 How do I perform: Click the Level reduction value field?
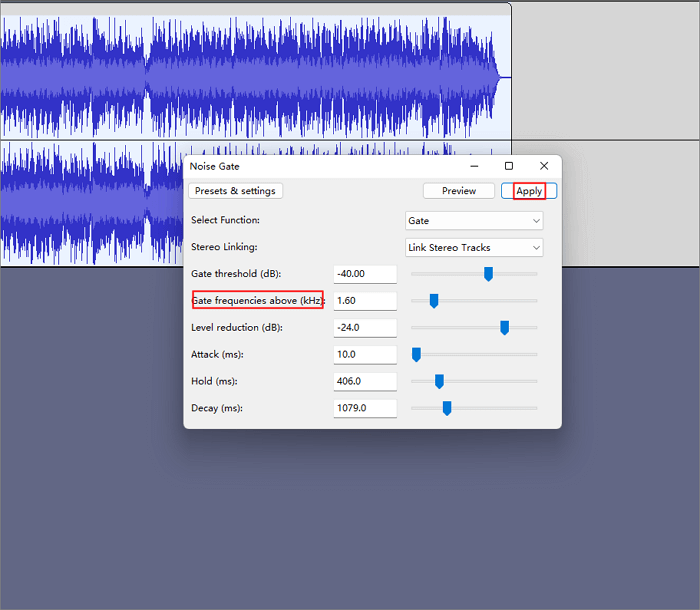pyautogui.click(x=365, y=327)
